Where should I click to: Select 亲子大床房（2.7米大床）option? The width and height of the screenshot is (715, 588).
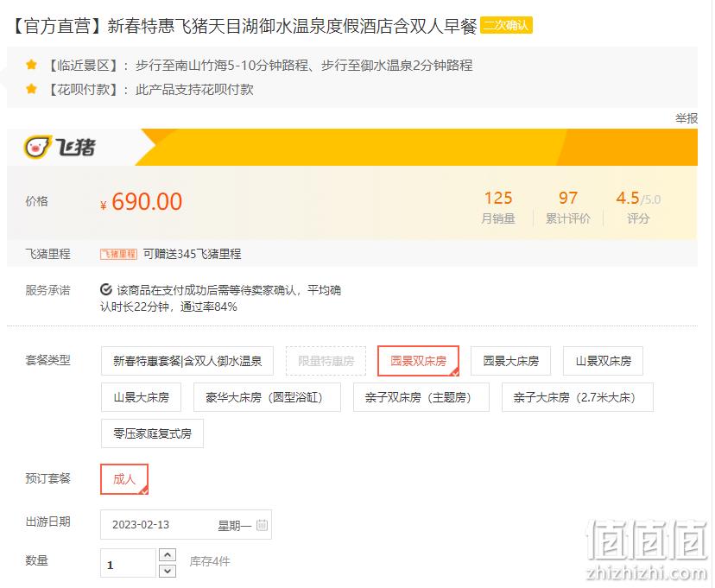[x=578, y=397]
